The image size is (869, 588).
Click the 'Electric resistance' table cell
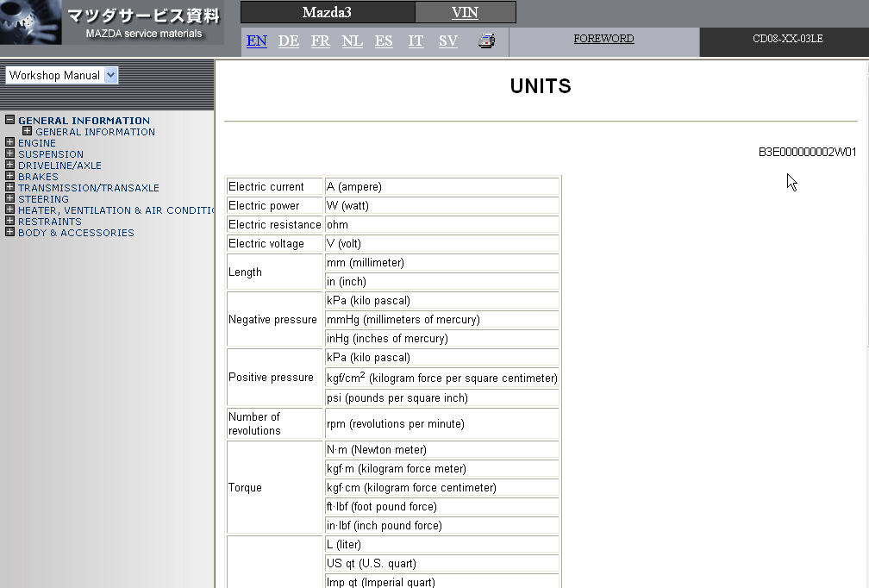click(275, 224)
